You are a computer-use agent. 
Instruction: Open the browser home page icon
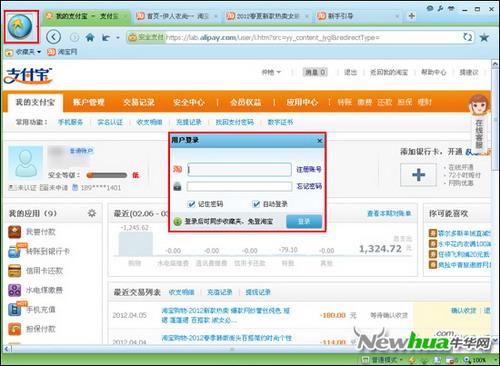[90, 37]
